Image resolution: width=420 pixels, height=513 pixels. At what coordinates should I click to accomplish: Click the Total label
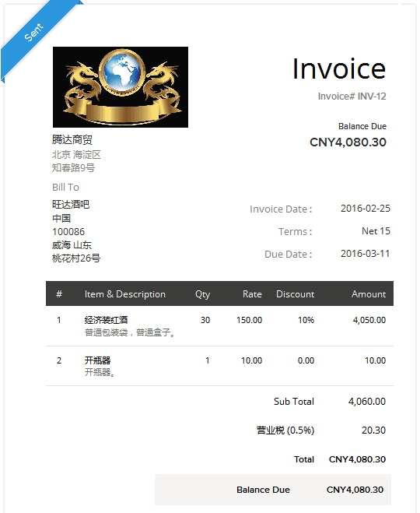click(303, 459)
